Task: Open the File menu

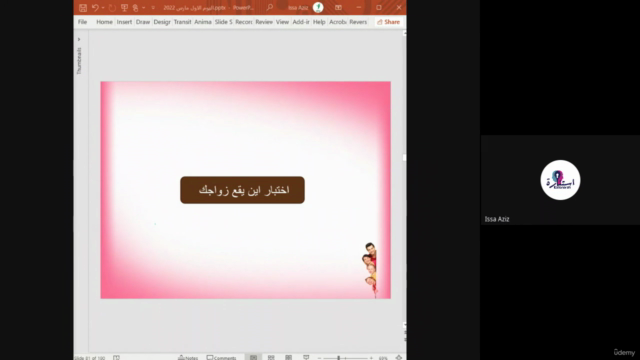Action: click(x=82, y=22)
